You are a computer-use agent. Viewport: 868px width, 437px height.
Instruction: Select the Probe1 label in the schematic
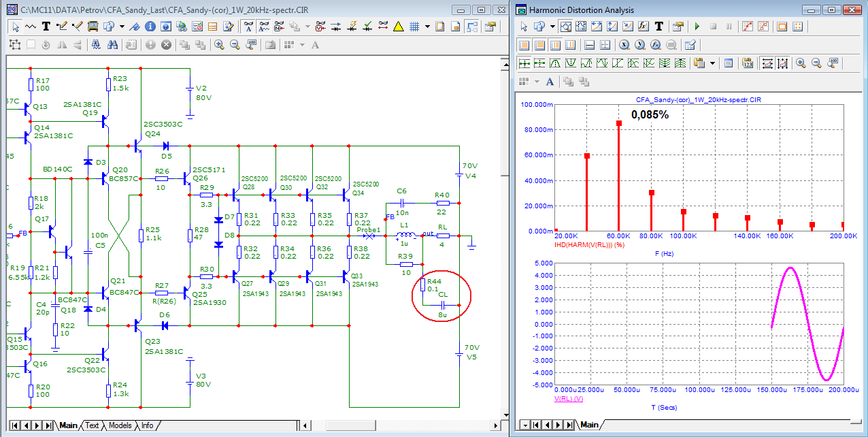[368, 230]
